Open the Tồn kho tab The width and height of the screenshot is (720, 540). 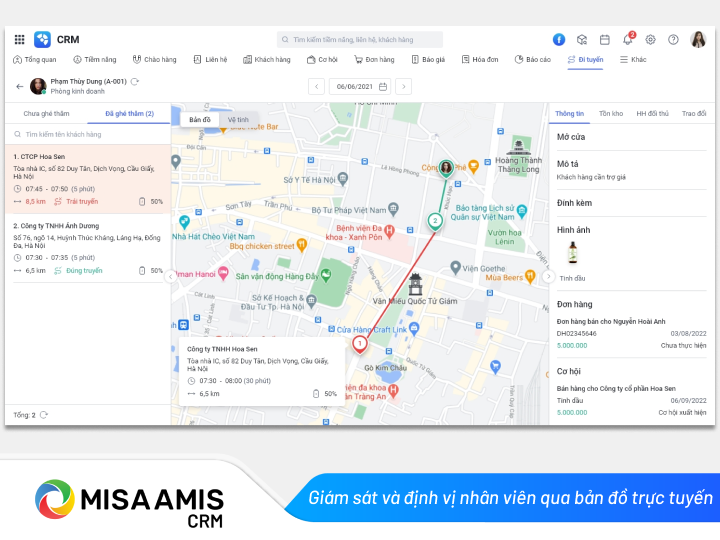coord(610,114)
